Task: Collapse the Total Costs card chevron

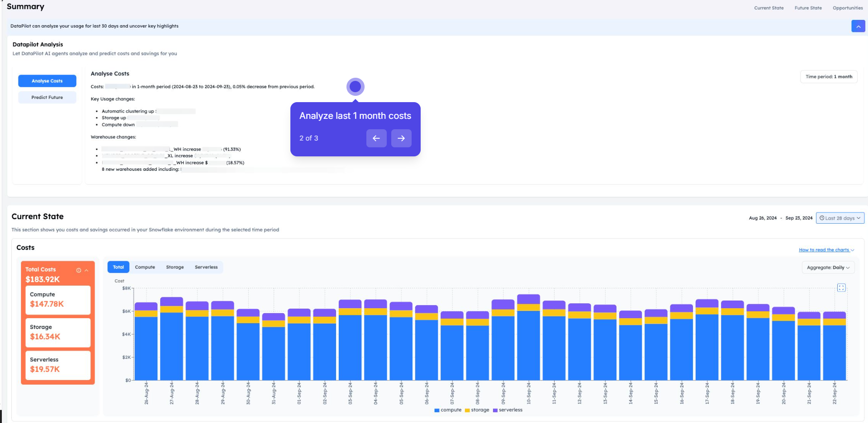Action: tap(86, 270)
